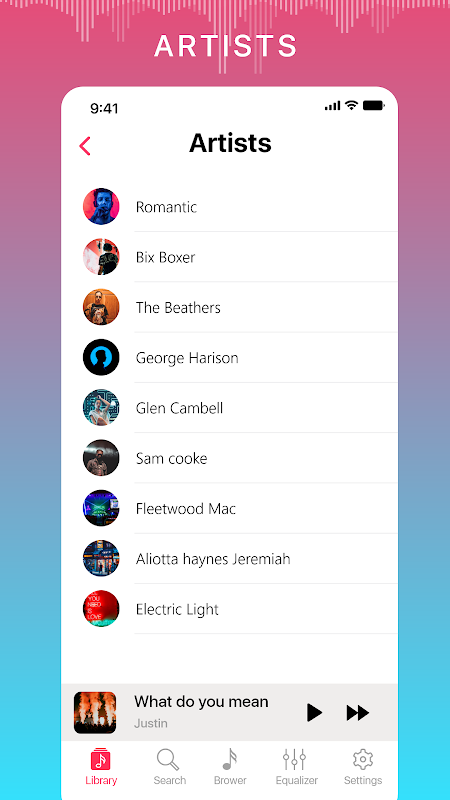Select Aliotta haynes Jeremiah
Screen dimensions: 450x800
[240, 559]
